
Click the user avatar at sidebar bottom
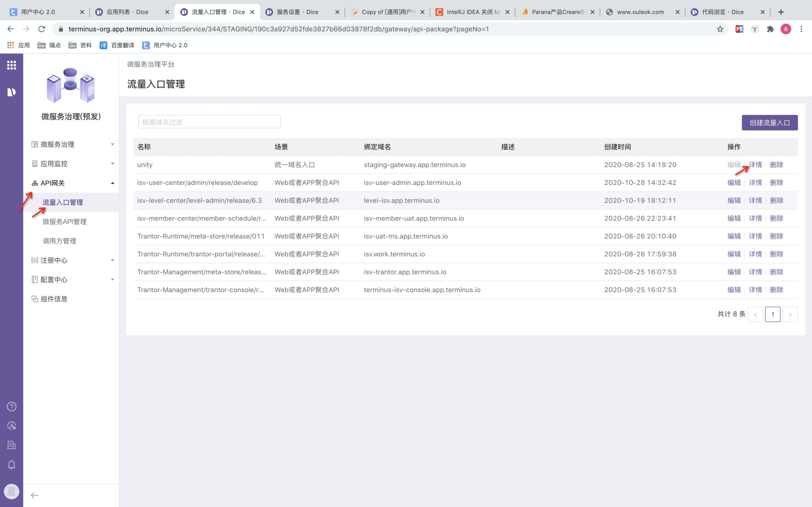point(11,491)
